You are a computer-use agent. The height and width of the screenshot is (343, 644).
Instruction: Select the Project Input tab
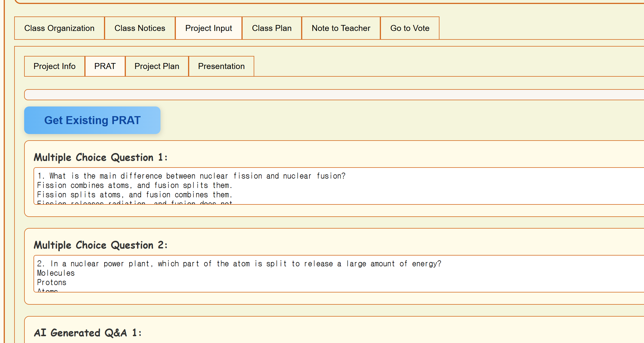coord(209,28)
